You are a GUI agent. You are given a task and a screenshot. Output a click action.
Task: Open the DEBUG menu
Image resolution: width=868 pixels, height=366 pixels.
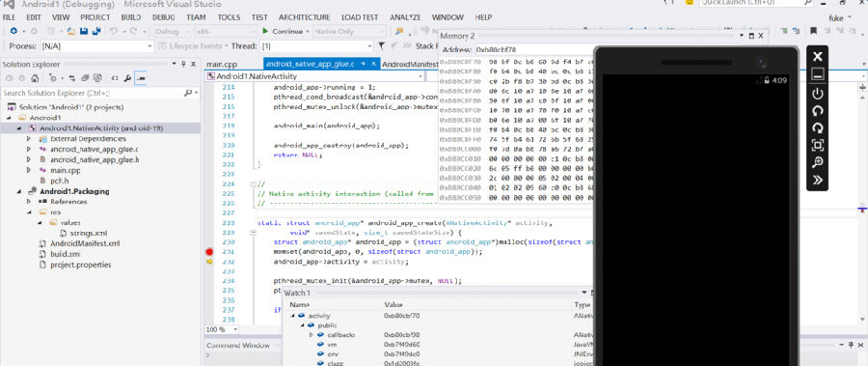pyautogui.click(x=163, y=17)
